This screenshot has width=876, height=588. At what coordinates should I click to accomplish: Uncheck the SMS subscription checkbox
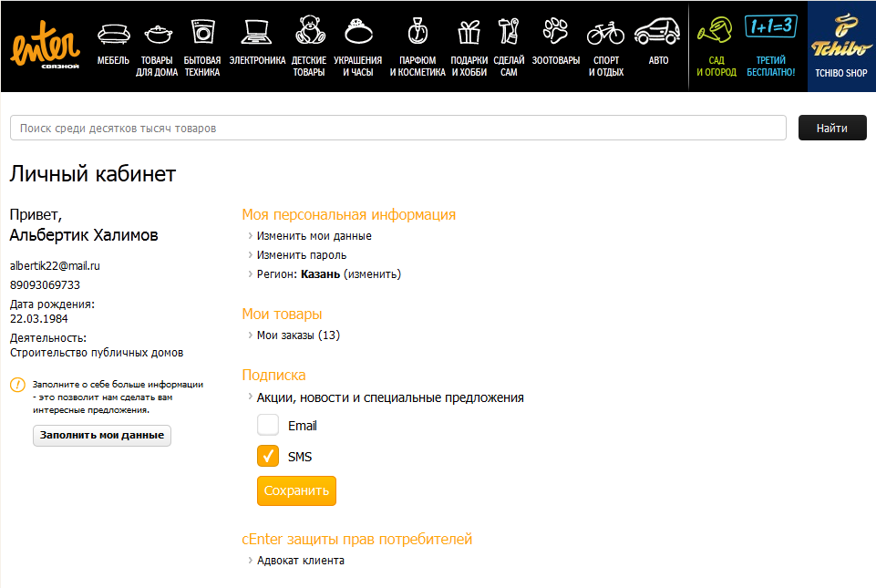tap(268, 456)
